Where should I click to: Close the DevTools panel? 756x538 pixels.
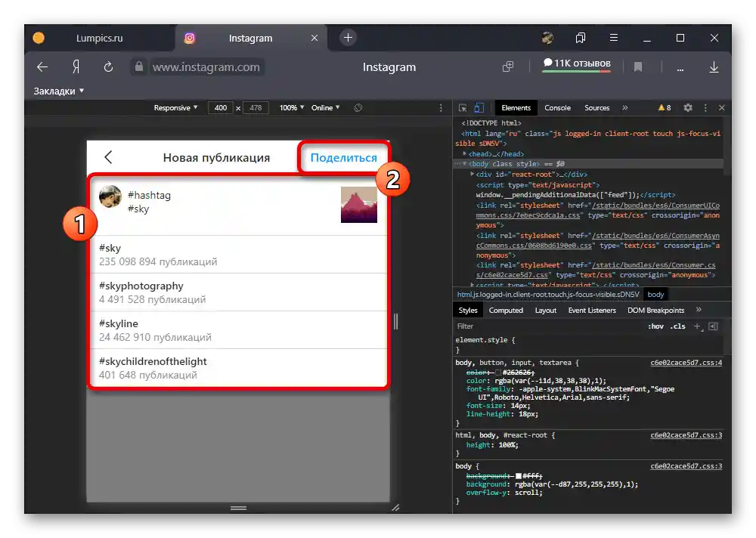[722, 108]
